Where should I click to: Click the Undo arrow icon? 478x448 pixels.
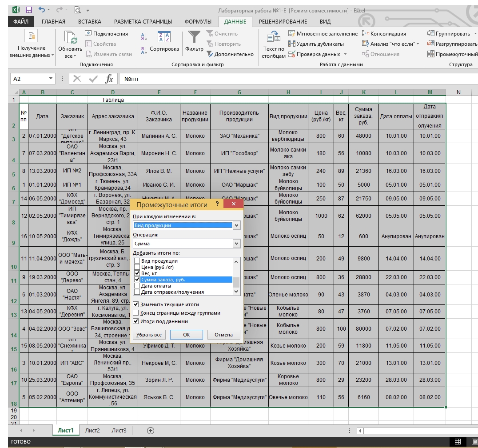coord(42,10)
